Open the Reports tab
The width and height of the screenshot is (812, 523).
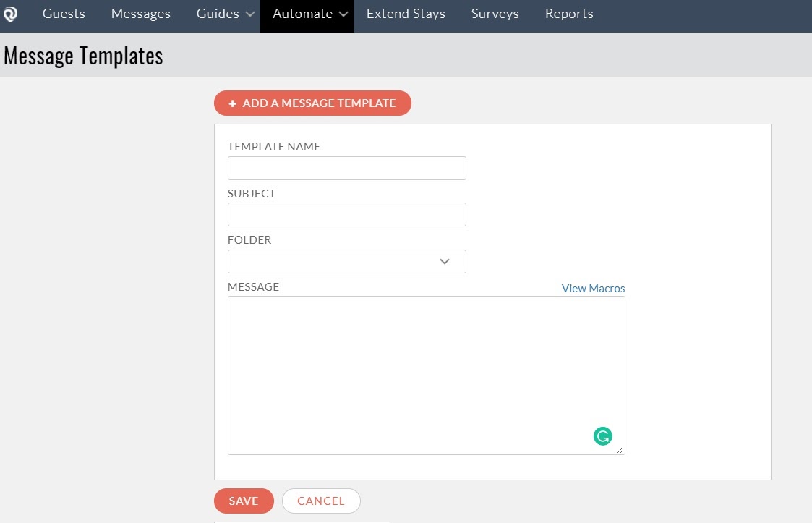(569, 14)
